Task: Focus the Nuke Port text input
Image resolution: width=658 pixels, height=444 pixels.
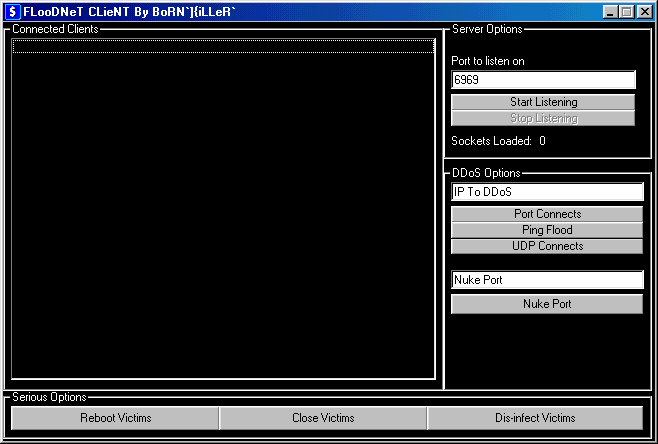Action: click(x=547, y=280)
